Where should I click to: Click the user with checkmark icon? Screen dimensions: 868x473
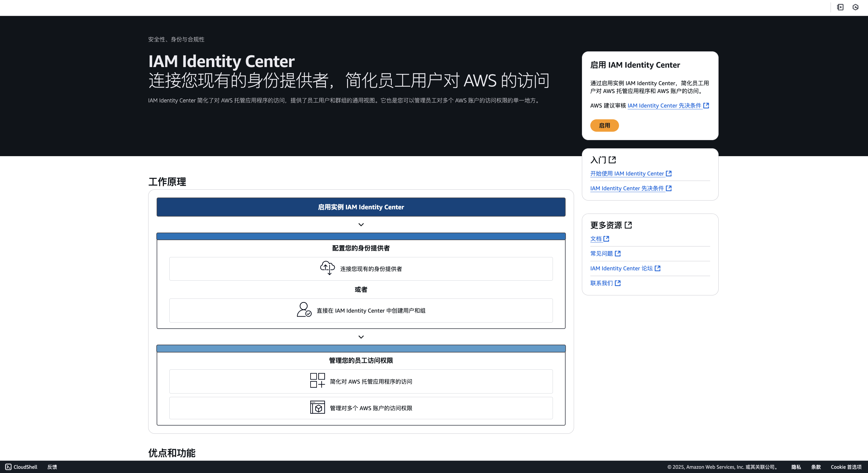point(304,310)
